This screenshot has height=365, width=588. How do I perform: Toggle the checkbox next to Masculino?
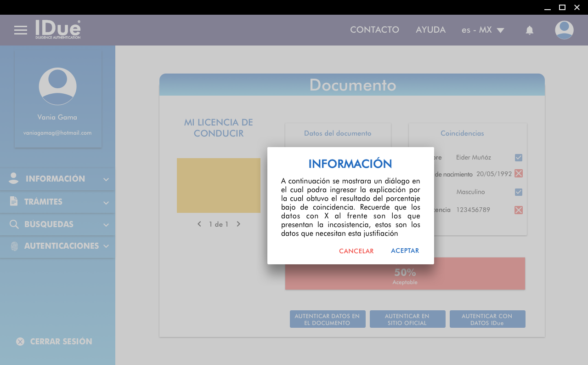pyautogui.click(x=519, y=192)
